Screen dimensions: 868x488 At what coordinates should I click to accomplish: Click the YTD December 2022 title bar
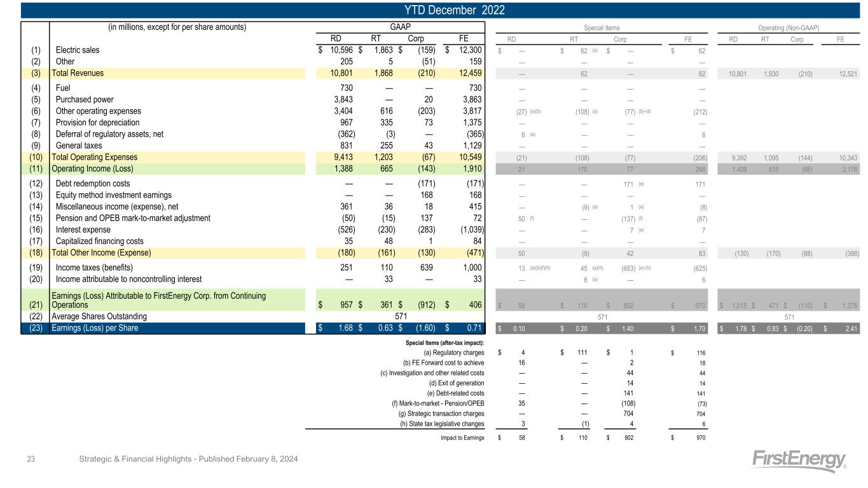434,10
